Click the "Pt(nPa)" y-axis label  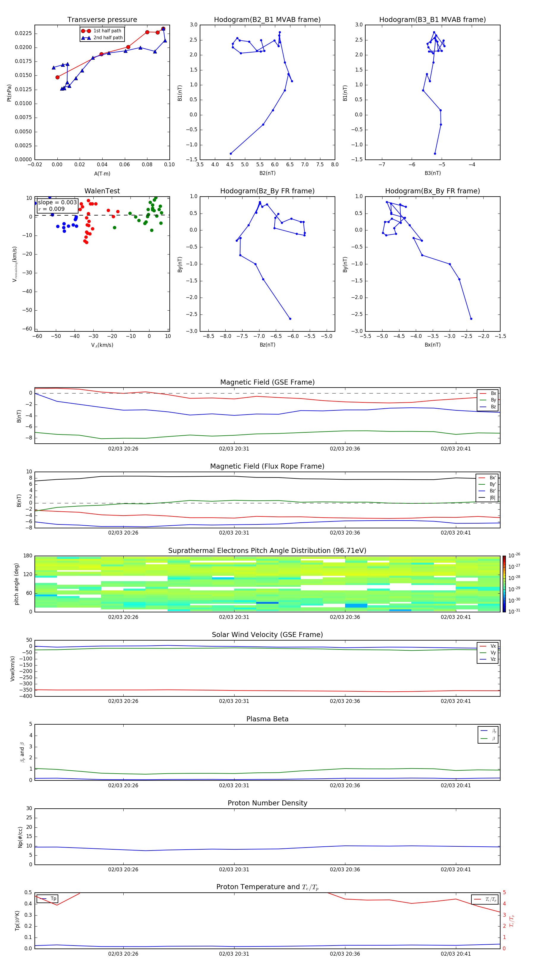(x=9, y=93)
